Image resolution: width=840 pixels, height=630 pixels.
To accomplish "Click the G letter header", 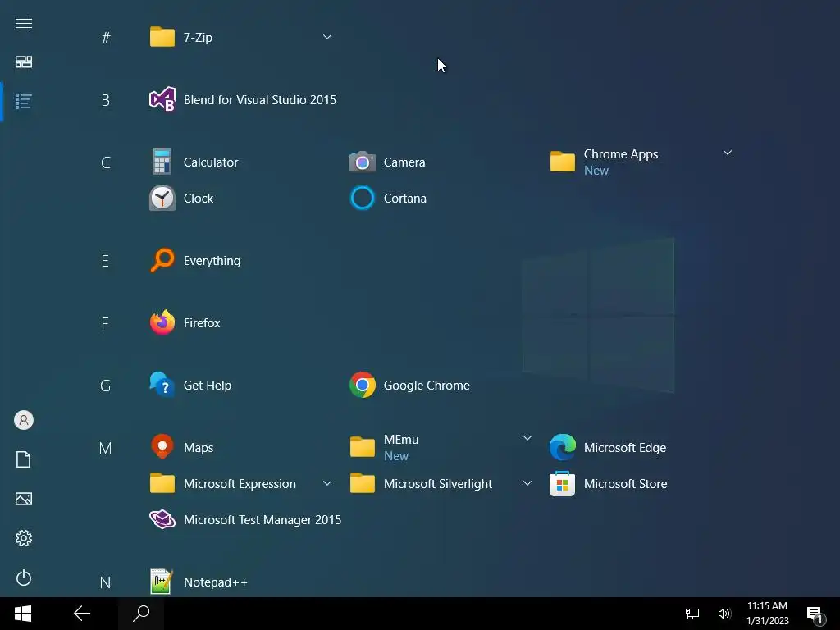I will tap(106, 386).
